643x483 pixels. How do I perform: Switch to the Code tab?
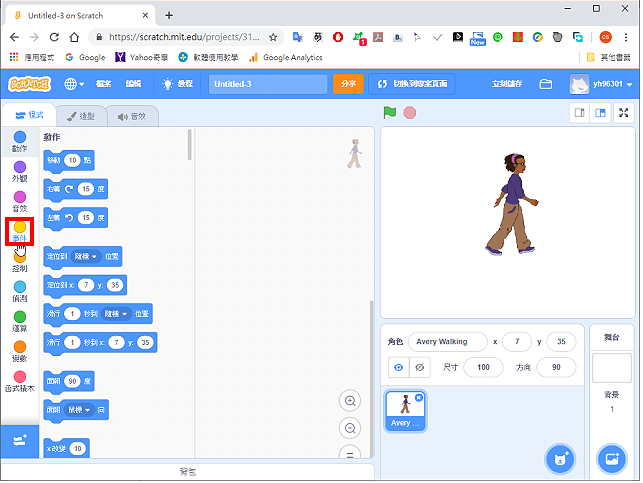29,115
